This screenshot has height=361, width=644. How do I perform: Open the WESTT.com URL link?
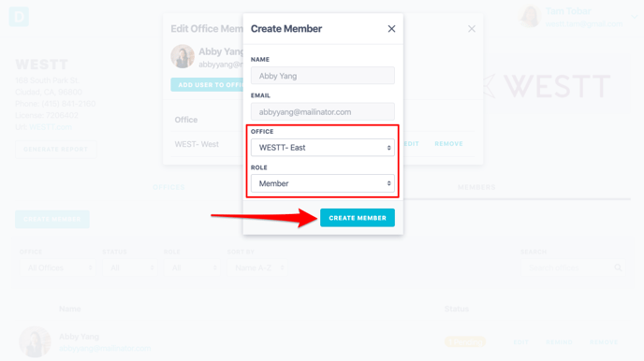[51, 127]
